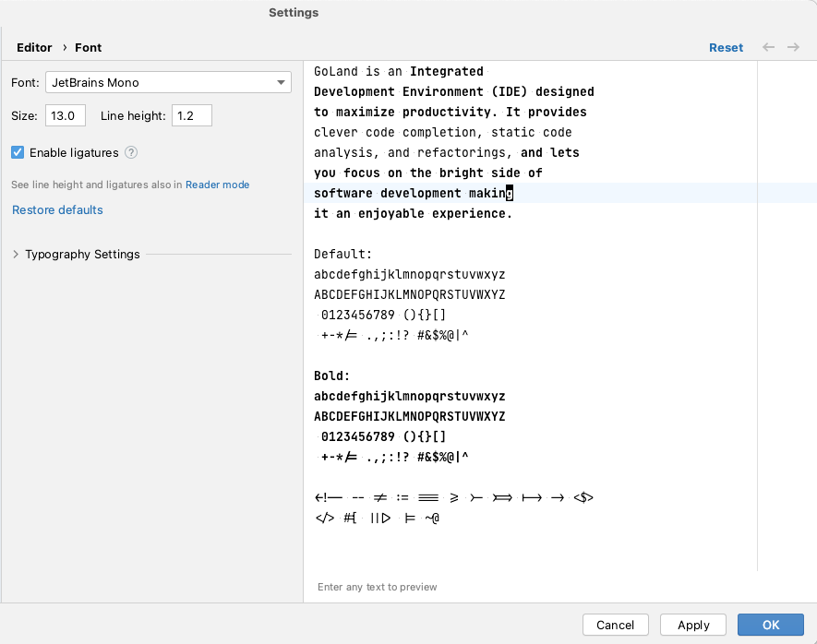The height and width of the screenshot is (644, 817).
Task: Click the 'GoLand is an Integrated' preview line
Action: pyautogui.click(x=399, y=71)
